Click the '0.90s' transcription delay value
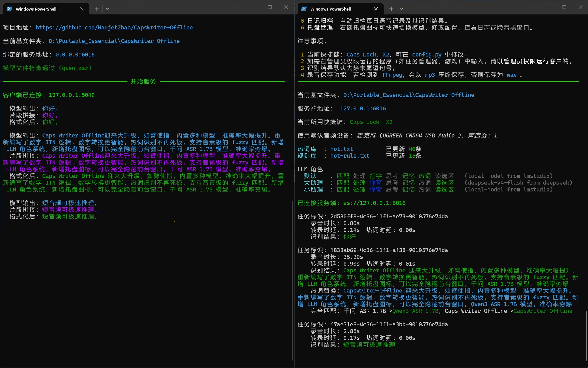This screenshot has width=588, height=368. coord(351,264)
